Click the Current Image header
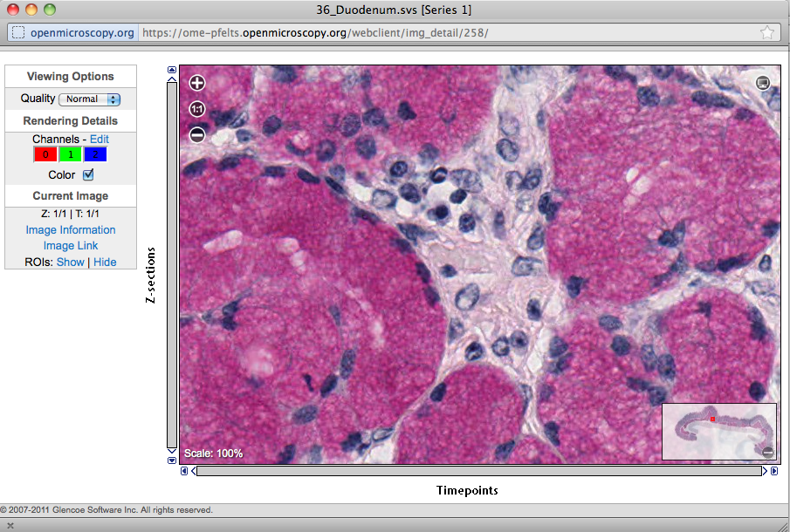This screenshot has width=790, height=532. 71,195
